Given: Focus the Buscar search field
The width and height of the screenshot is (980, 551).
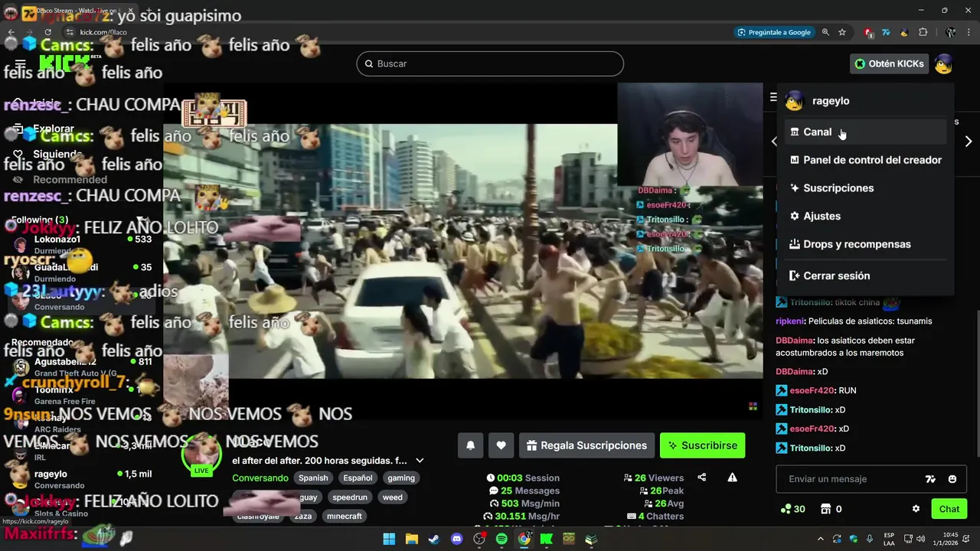Looking at the screenshot, I should (490, 64).
